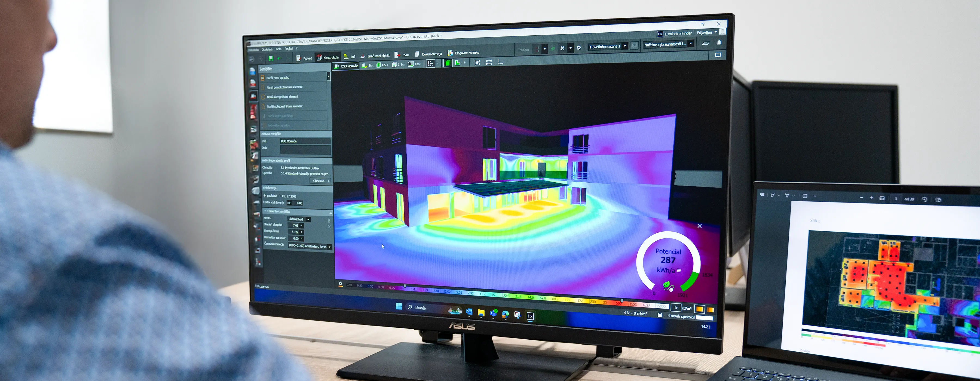Select the CIE 97:2005 radio button
This screenshot has height=381, width=980.
tap(279, 196)
